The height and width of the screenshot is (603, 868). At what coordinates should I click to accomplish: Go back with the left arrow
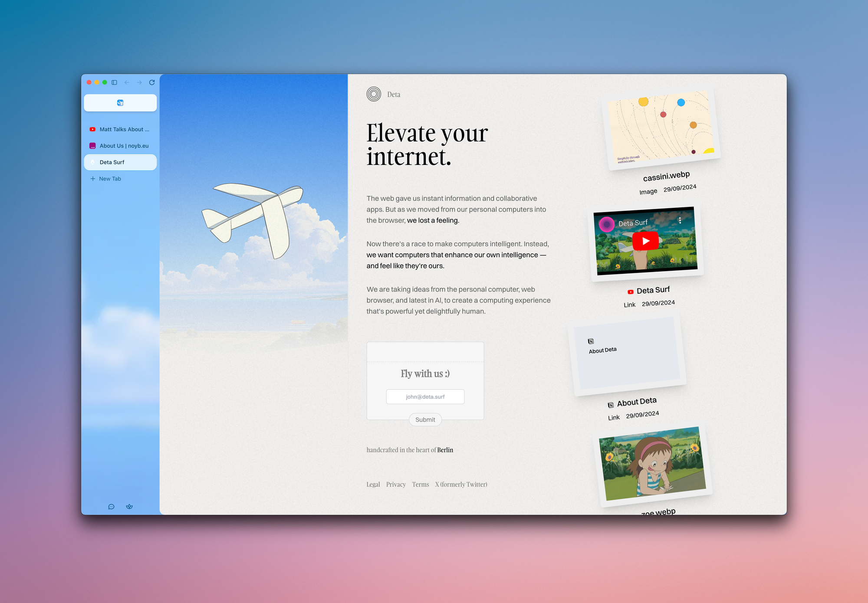click(x=127, y=82)
